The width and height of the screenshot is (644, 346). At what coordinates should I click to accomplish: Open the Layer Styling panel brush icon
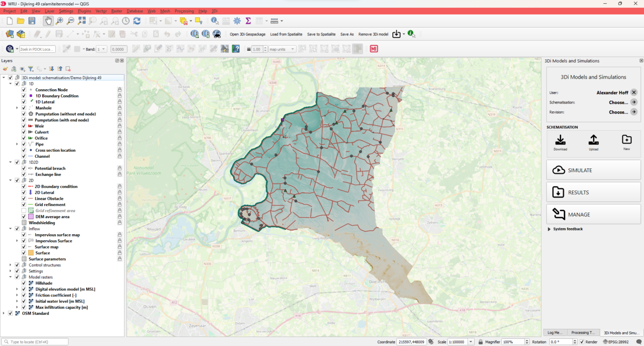(x=6, y=69)
